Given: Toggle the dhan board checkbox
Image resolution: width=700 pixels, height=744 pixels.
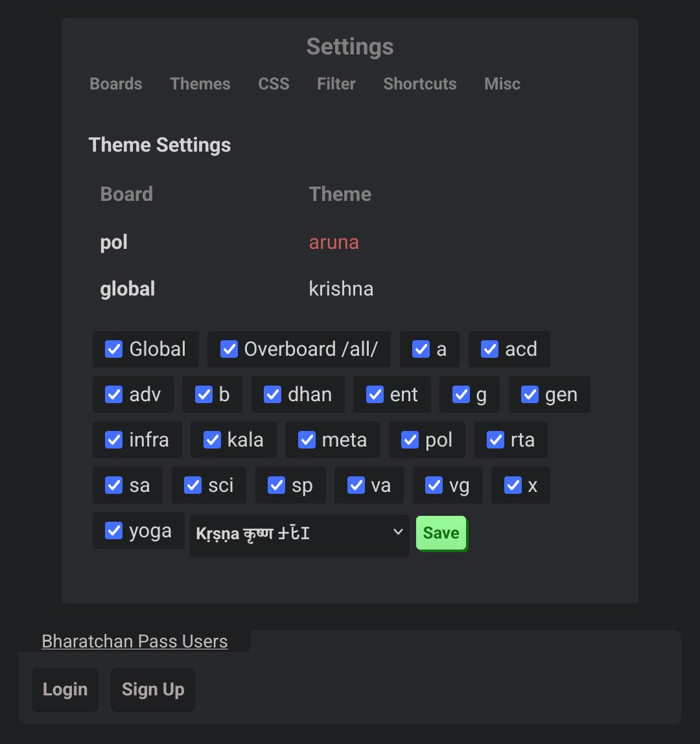Looking at the screenshot, I should [x=273, y=395].
